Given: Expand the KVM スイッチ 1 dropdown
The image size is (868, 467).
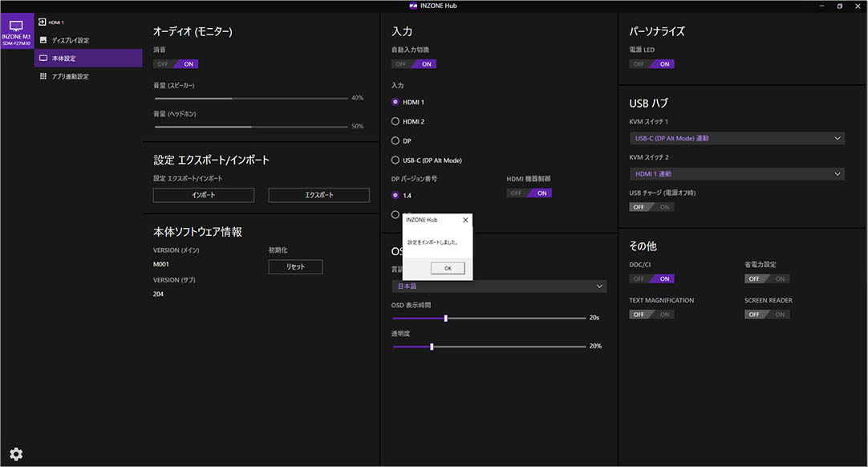Looking at the screenshot, I should coord(736,139).
